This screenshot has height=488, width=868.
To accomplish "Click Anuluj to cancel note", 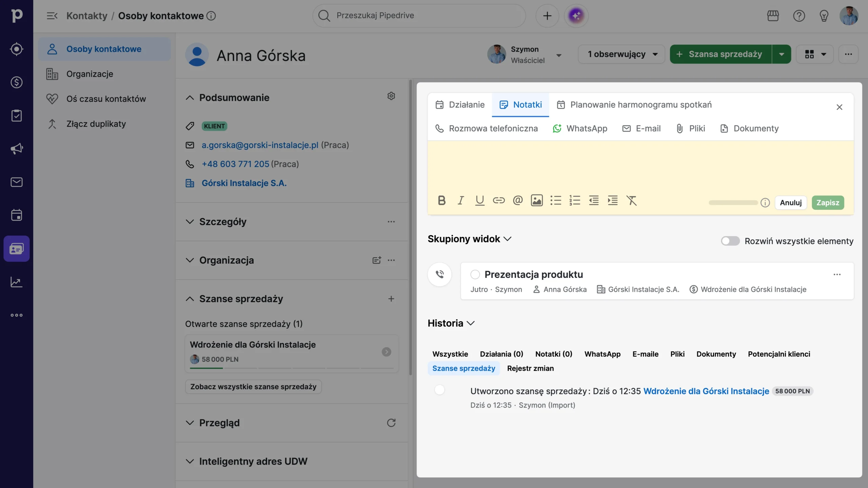I will point(791,203).
